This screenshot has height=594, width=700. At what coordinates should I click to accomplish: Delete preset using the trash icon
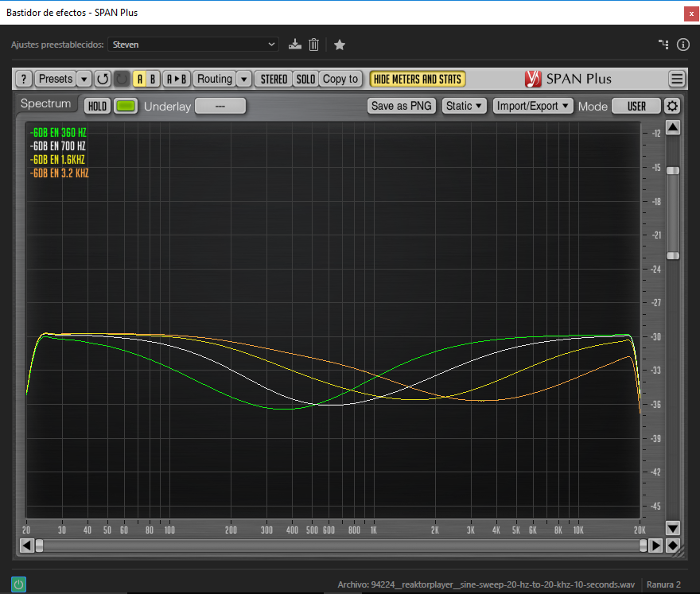314,45
